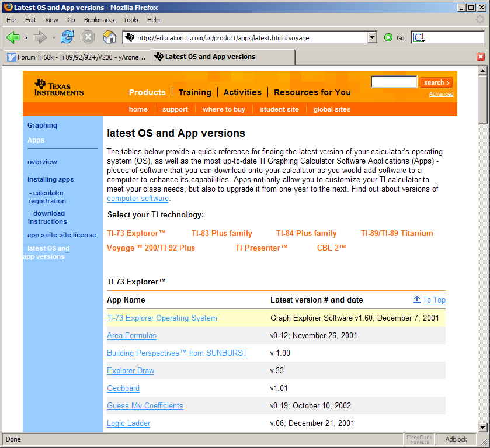490x448 pixels.
Task: Open the Logic Ladder link
Action: (128, 423)
